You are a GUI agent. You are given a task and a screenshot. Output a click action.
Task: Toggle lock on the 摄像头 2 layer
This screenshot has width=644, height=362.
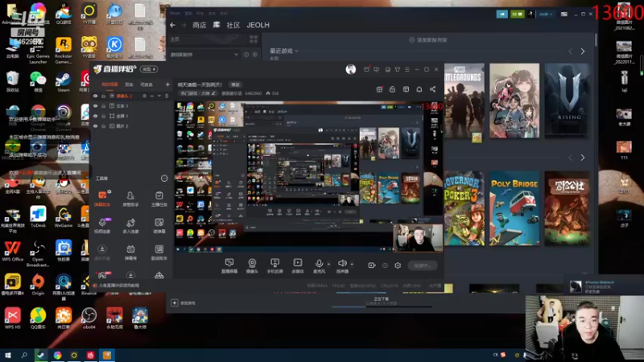(x=104, y=96)
